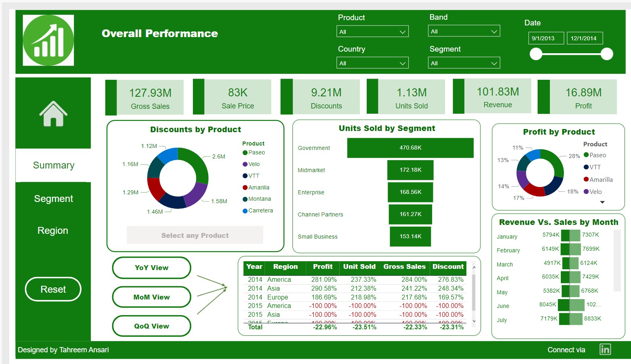Switch on the MoM View

151,297
